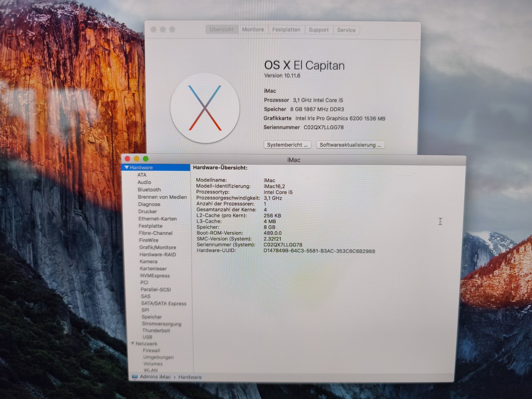Zoom the iMac system report window
The image size is (532, 399).
click(146, 159)
